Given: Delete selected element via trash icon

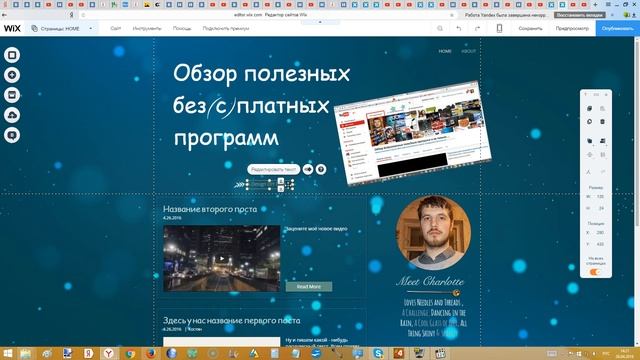Looking at the screenshot, I should click(602, 122).
